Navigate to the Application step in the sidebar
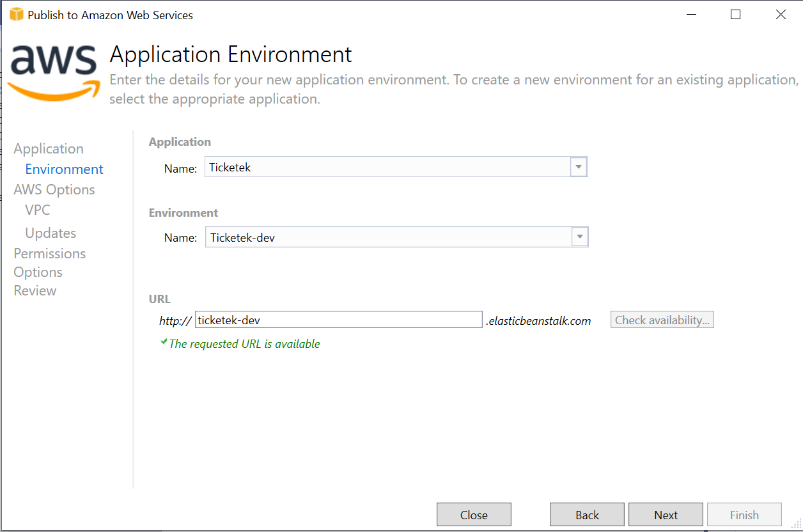Screen dimensions: 803x532 (x=48, y=148)
